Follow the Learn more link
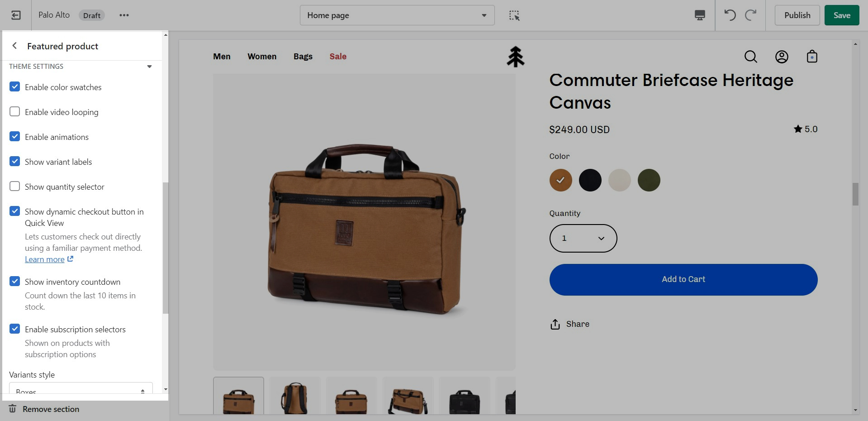 click(x=45, y=259)
